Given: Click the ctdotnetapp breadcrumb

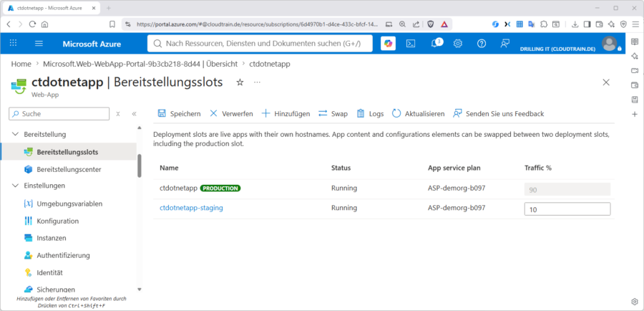Looking at the screenshot, I should [x=270, y=64].
